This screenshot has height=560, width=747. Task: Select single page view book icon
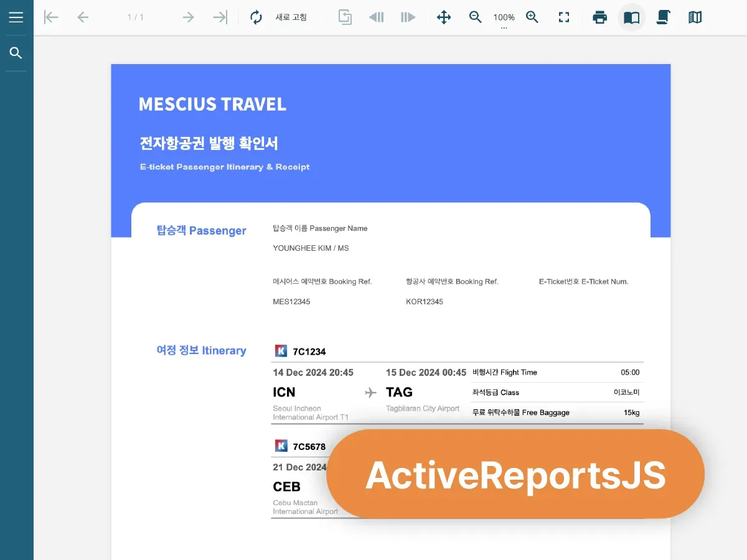(632, 17)
